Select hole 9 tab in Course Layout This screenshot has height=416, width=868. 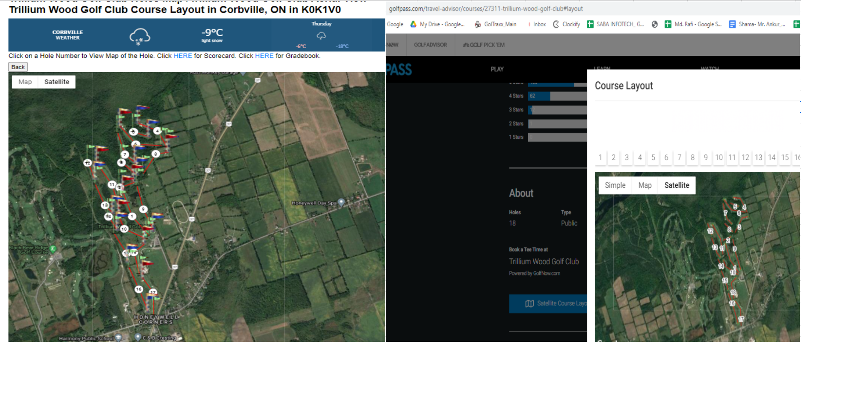(x=706, y=158)
